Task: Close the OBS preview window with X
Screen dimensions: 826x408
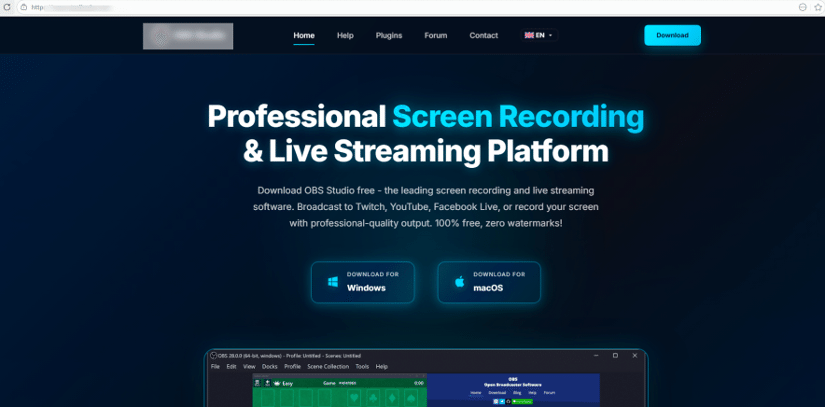Action: [x=635, y=355]
